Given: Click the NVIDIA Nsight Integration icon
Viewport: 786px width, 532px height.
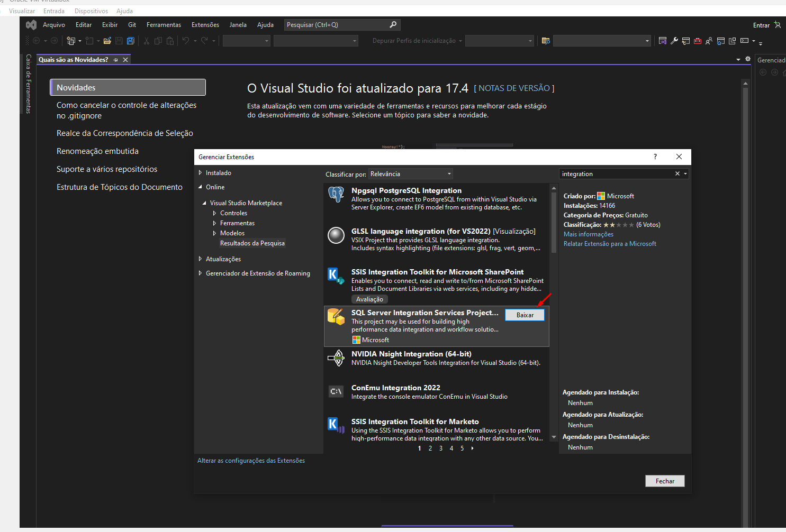Looking at the screenshot, I should pyautogui.click(x=336, y=358).
